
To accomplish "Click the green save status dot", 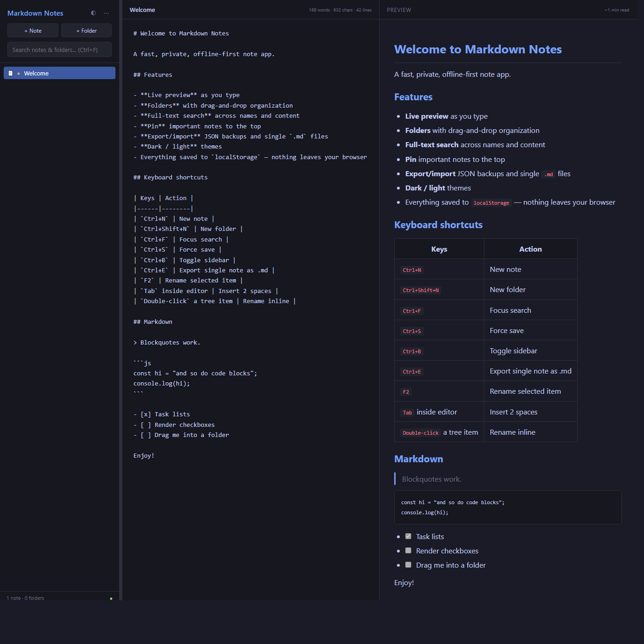I will (111, 598).
